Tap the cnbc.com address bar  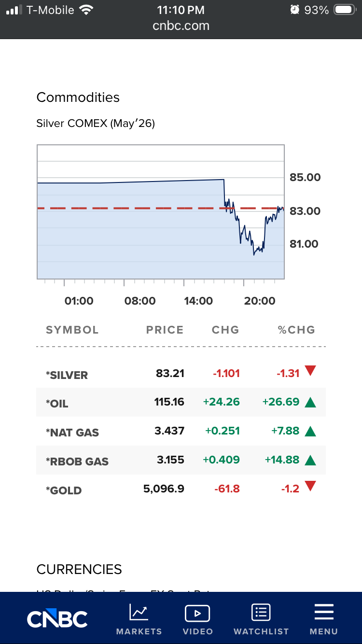[x=181, y=26]
